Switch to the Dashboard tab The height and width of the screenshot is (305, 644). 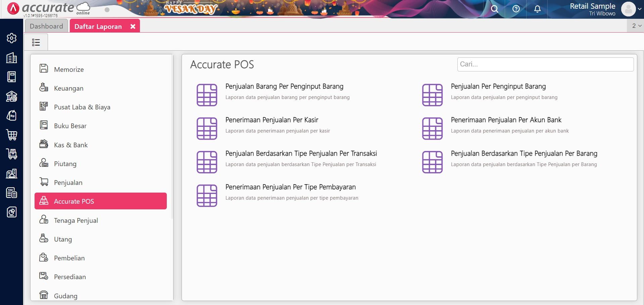pyautogui.click(x=46, y=26)
